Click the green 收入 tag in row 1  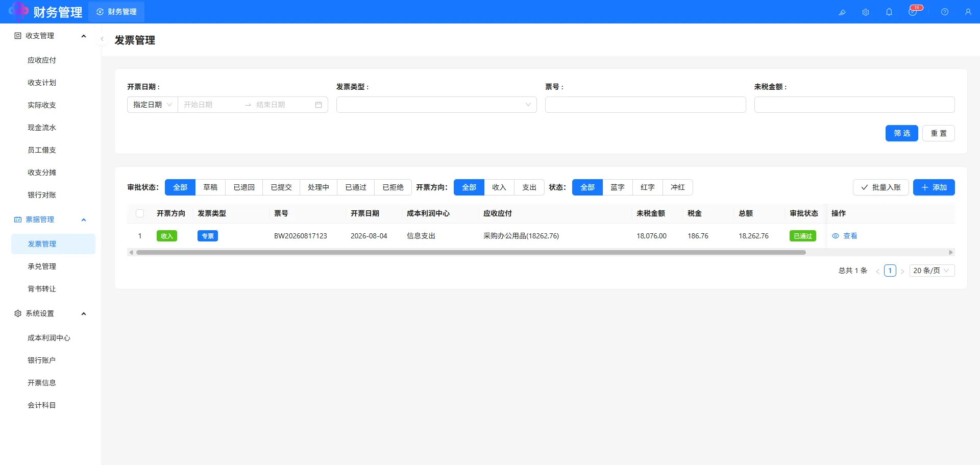[167, 236]
